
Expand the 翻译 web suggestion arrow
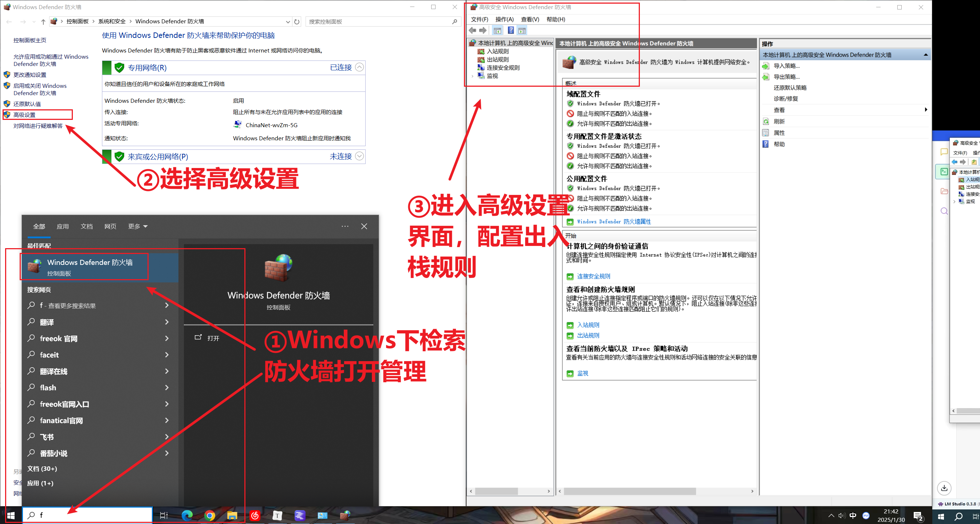click(x=167, y=322)
